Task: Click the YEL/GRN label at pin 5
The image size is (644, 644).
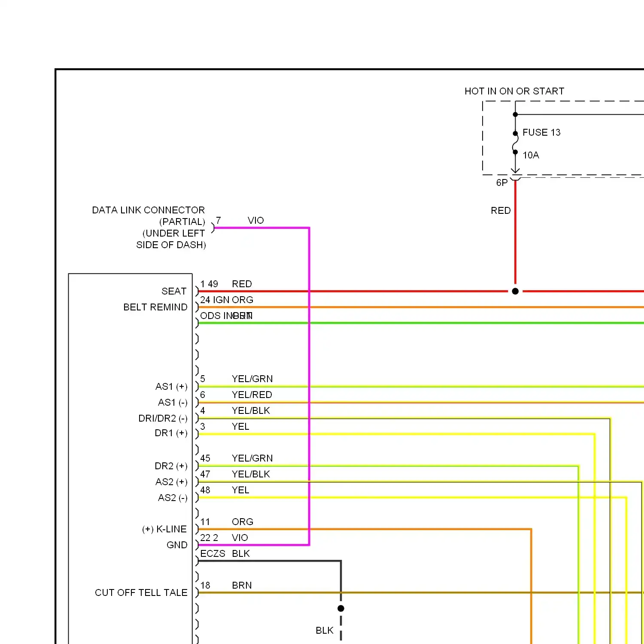Action: (x=252, y=379)
